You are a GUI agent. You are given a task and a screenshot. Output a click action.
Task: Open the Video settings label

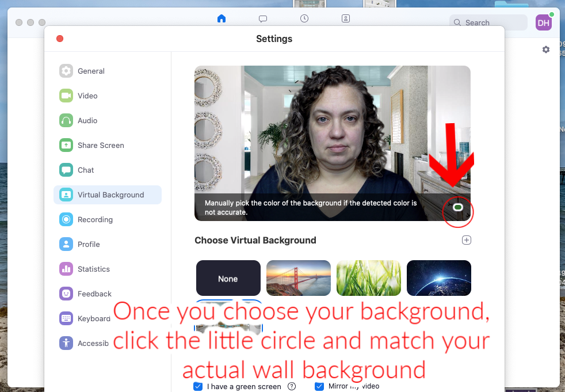pyautogui.click(x=87, y=96)
